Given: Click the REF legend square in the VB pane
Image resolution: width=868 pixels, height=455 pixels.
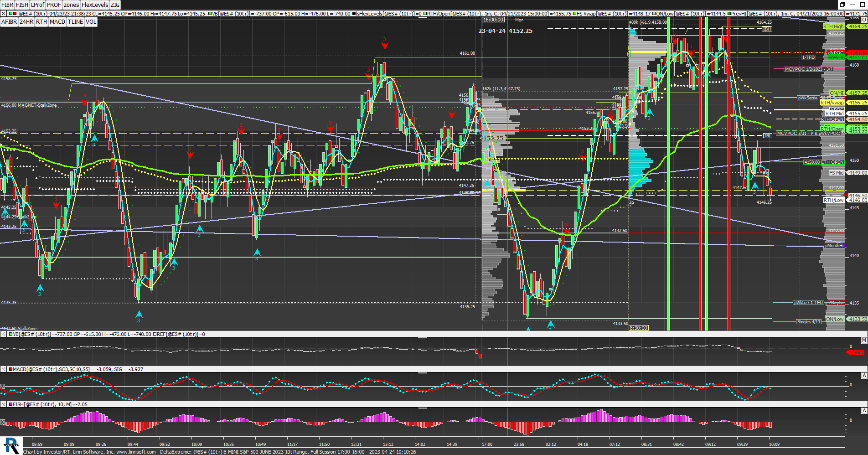Looking at the screenshot, I should 155,334.
